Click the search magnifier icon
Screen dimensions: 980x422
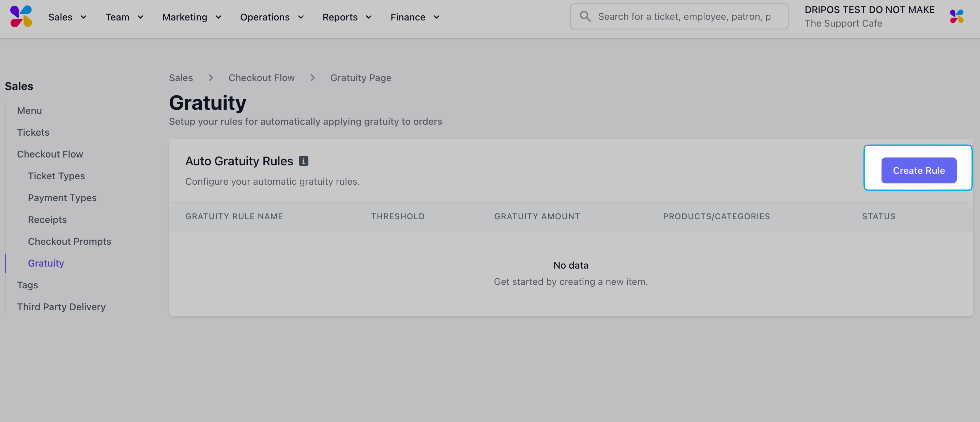[585, 16]
